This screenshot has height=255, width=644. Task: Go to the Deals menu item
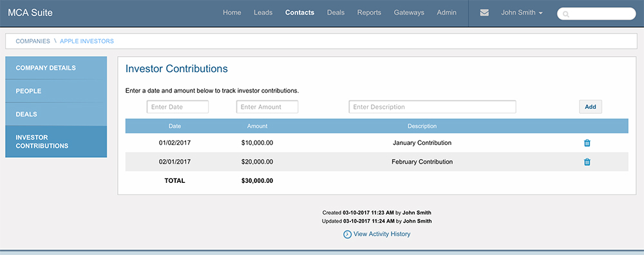pyautogui.click(x=336, y=13)
